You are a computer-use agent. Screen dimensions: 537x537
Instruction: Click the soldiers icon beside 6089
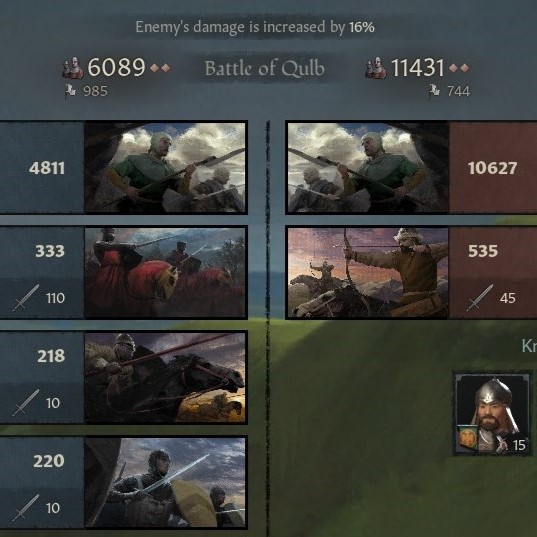(x=73, y=68)
